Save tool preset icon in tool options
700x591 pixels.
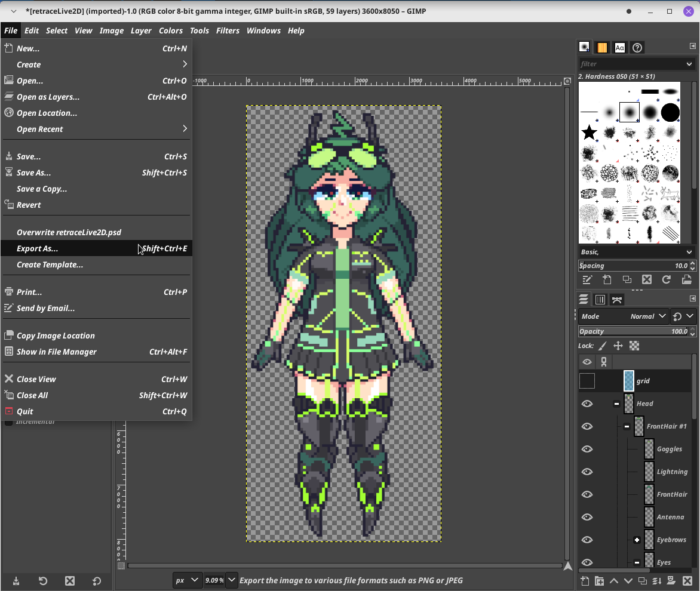pyautogui.click(x=16, y=581)
